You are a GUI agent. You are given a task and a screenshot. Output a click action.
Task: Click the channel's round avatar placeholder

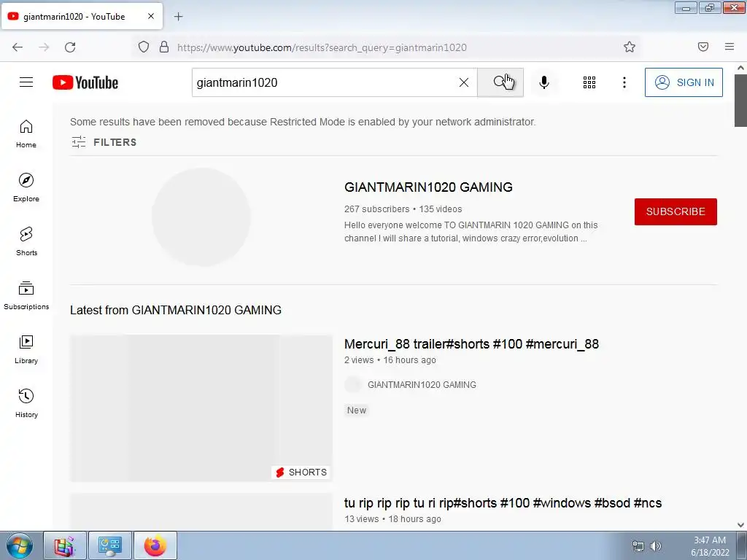(x=201, y=217)
